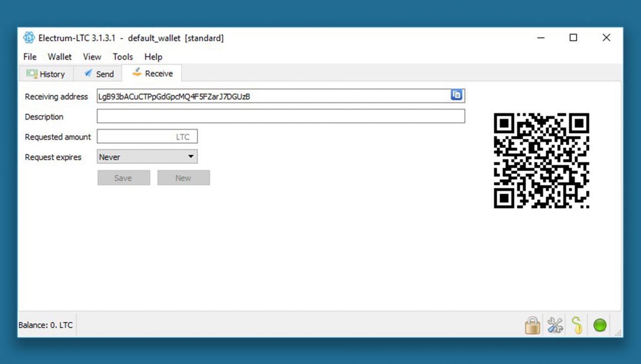Click the Requested amount LTC field
Viewport: 641px width, 364px height.
[147, 136]
